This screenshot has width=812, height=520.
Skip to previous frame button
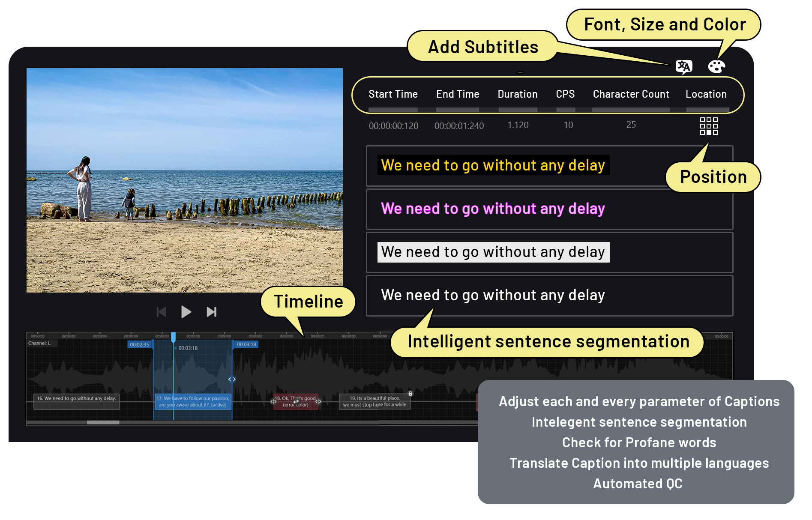pyautogui.click(x=161, y=312)
